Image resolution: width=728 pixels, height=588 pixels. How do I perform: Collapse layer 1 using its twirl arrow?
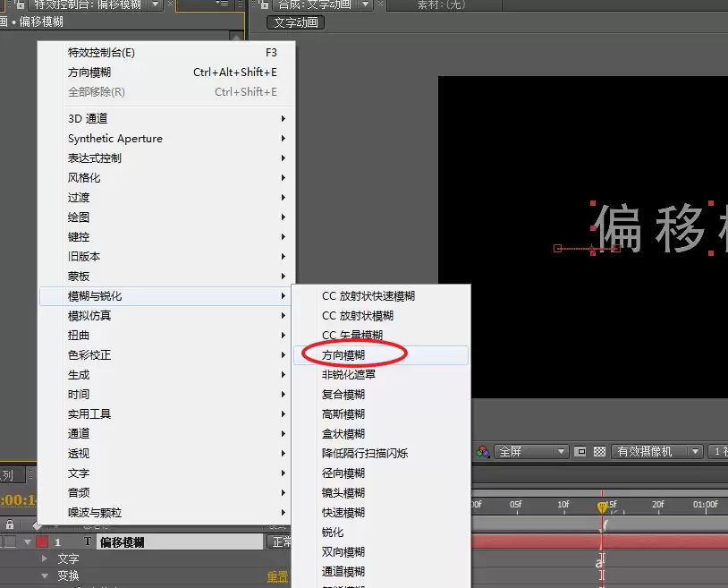tap(28, 542)
